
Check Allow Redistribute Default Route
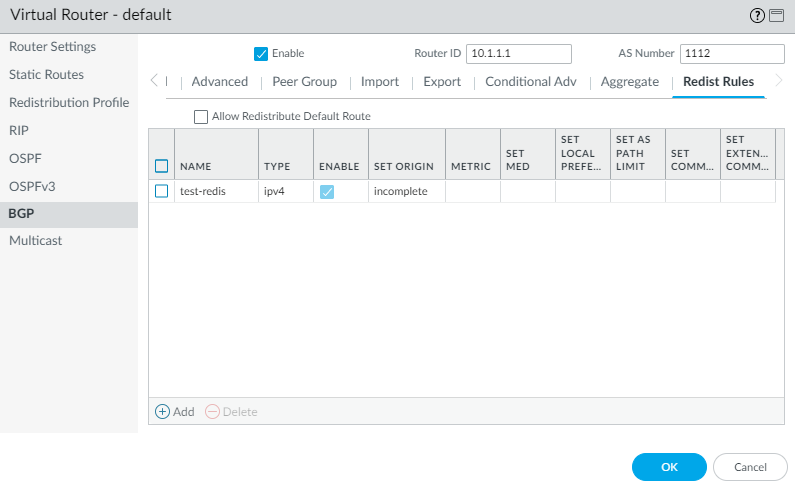201,117
